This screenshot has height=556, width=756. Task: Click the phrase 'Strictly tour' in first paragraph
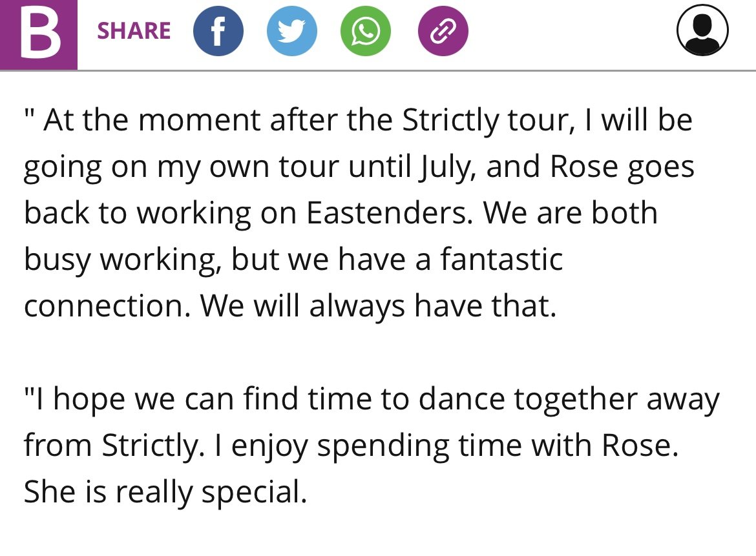tap(488, 120)
